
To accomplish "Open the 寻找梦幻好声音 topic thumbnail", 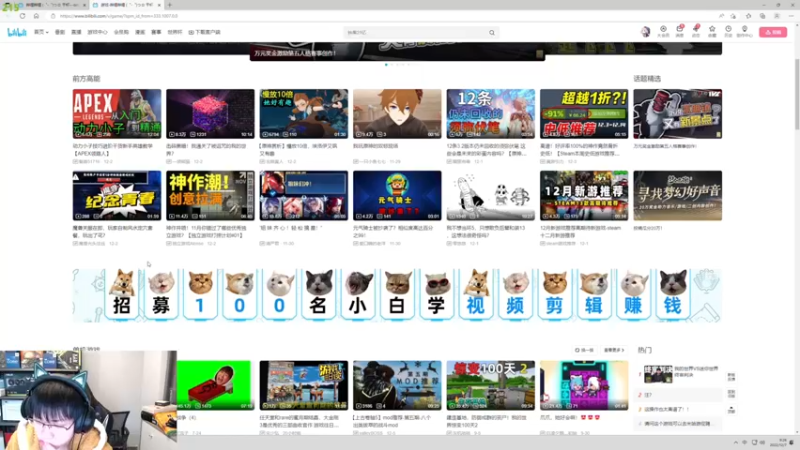I will tap(678, 195).
